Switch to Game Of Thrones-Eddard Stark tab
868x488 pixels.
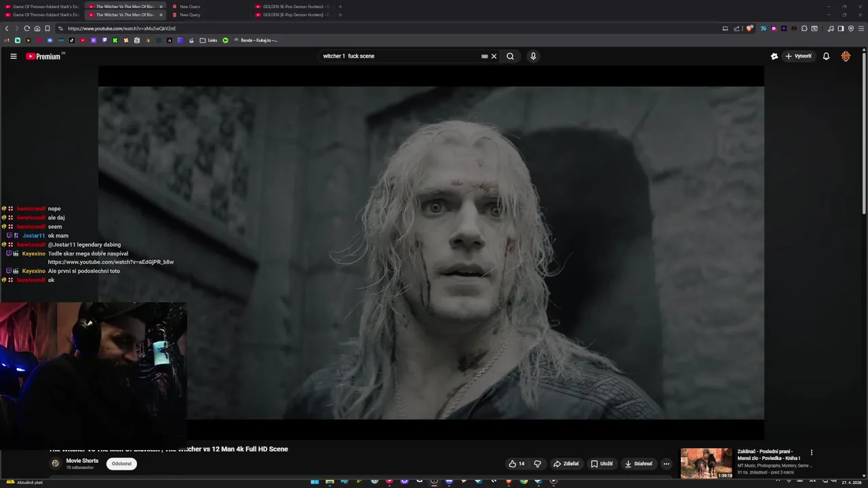(41, 15)
